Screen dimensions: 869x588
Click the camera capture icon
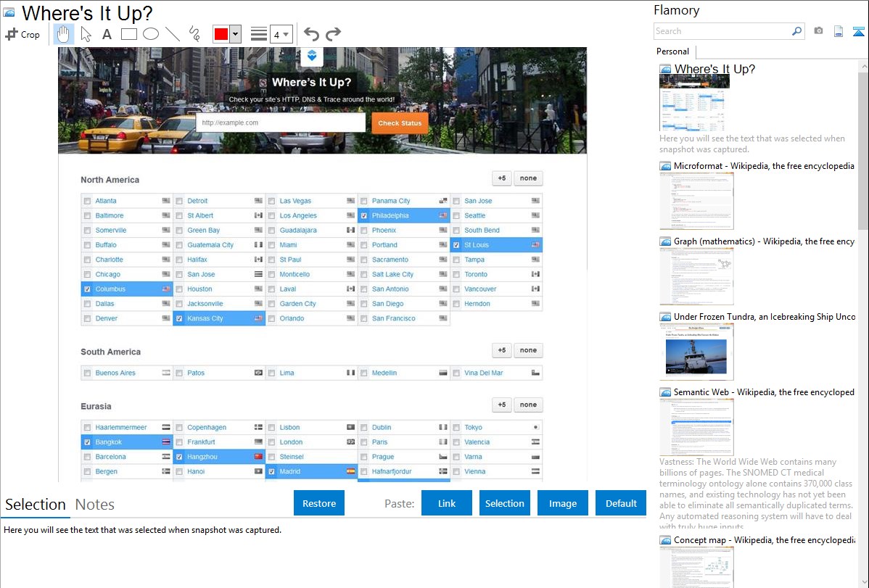(818, 31)
